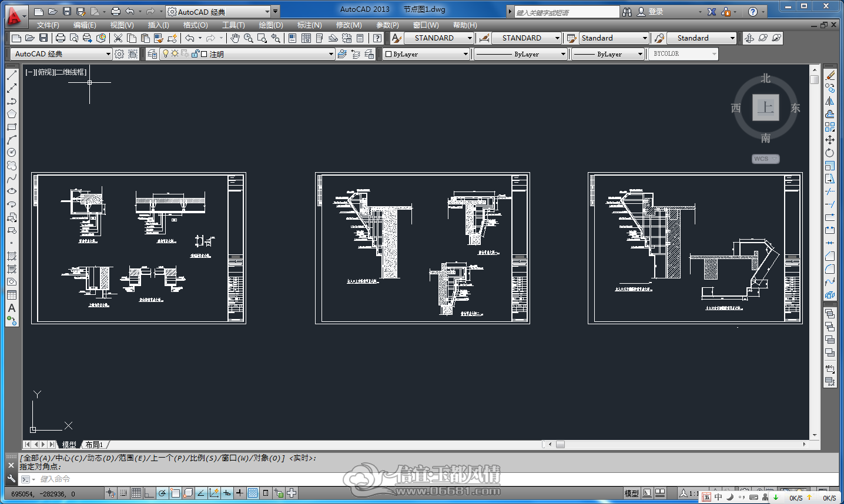Click the Plot print icon
The width and height of the screenshot is (844, 504).
pyautogui.click(x=61, y=38)
